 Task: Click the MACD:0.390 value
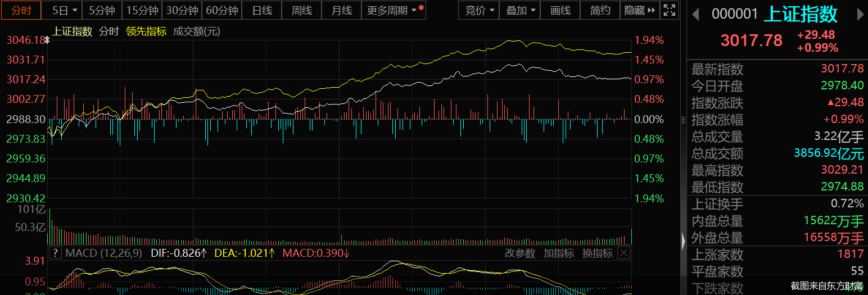316,253
